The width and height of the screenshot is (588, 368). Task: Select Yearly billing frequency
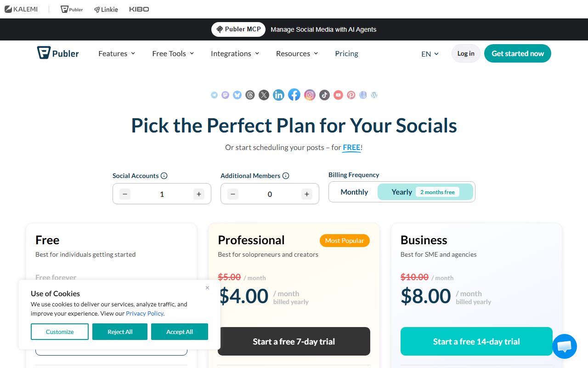pos(425,192)
